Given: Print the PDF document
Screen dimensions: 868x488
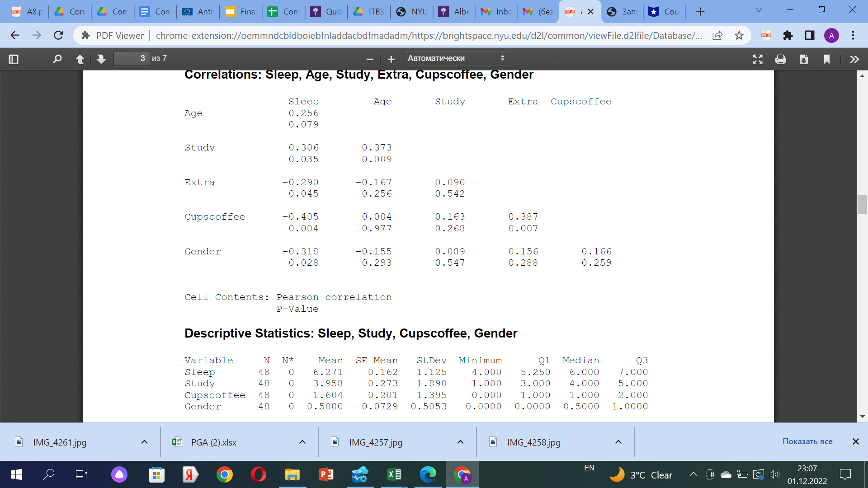Looking at the screenshot, I should click(781, 59).
